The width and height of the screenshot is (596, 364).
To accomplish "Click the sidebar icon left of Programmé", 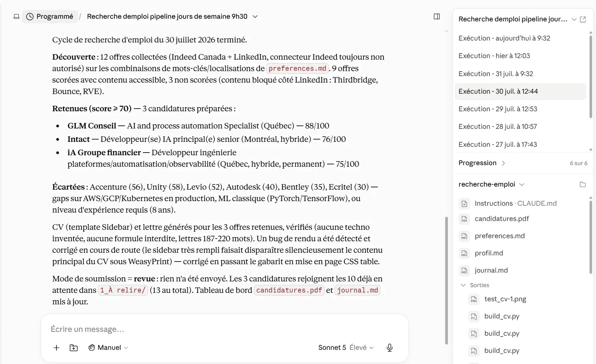I will [x=16, y=16].
